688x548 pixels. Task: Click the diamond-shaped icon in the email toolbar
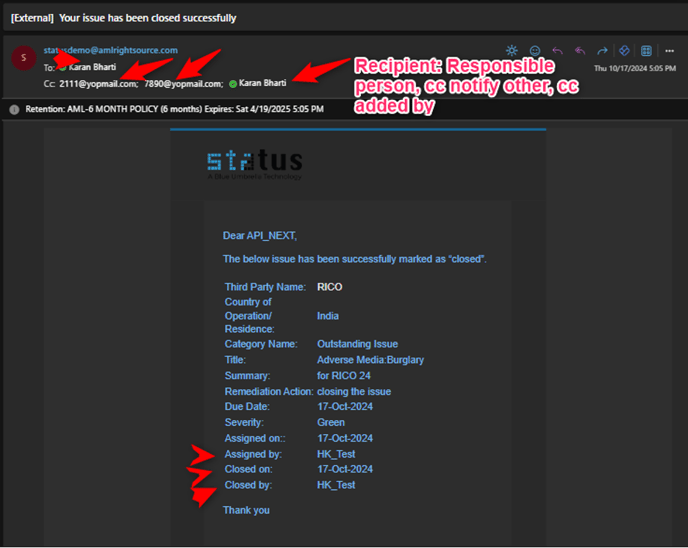(x=624, y=50)
